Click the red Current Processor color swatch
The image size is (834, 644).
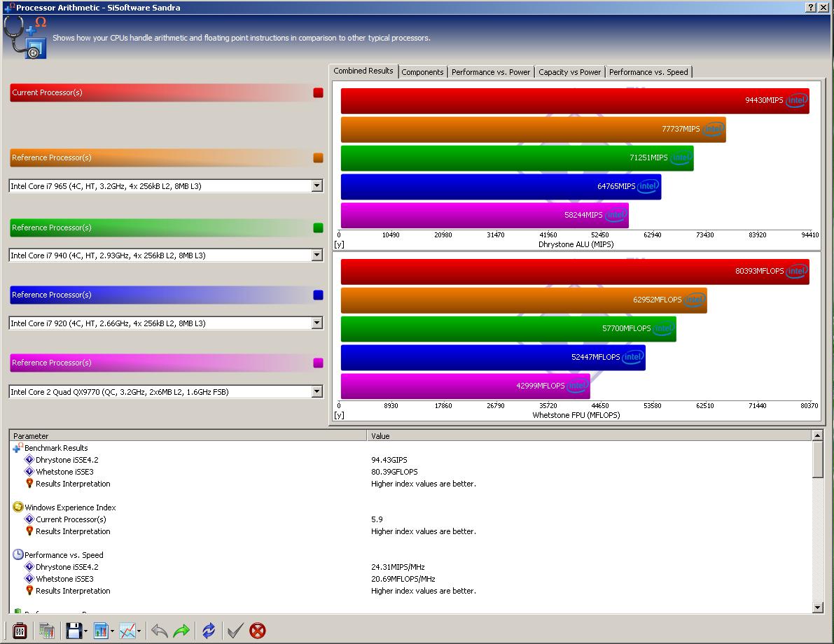point(318,92)
